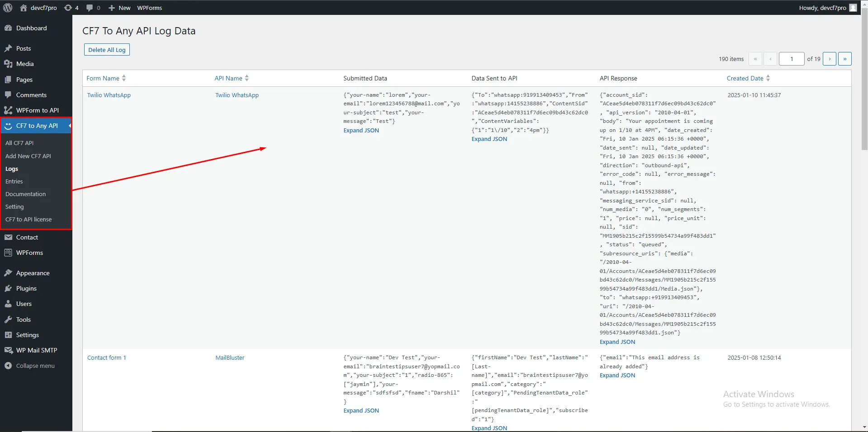Click the WP Mail SMTP icon

click(8, 350)
